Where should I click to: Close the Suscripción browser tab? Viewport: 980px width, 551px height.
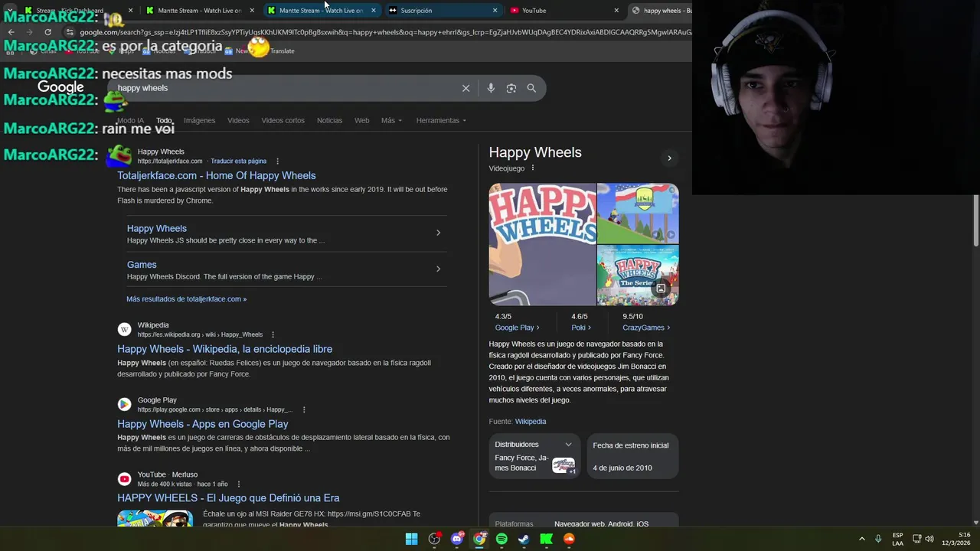[495, 11]
